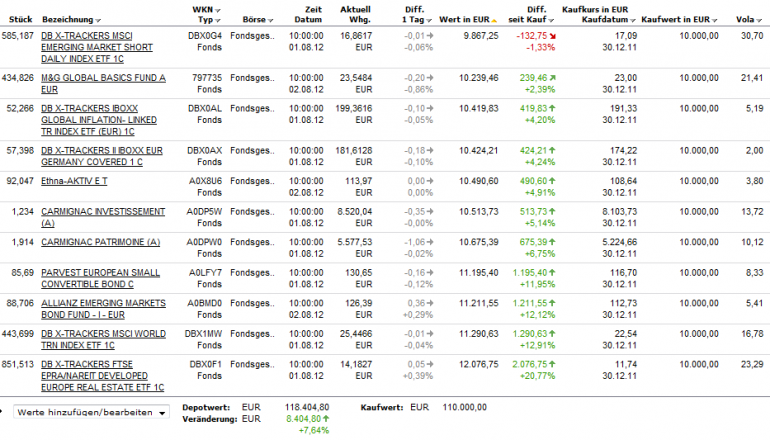Screen dimensions: 770x440
Task: Click the Stück column header
Action: point(21,20)
